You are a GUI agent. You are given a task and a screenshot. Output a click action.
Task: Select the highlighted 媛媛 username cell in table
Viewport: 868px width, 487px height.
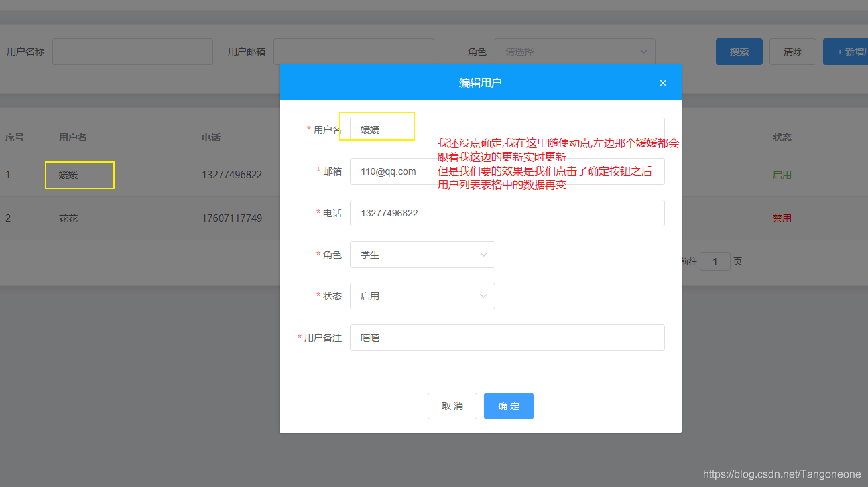point(79,175)
